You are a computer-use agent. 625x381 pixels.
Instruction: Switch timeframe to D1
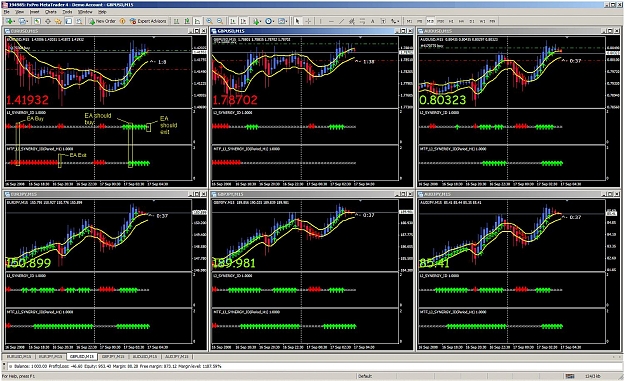472,21
